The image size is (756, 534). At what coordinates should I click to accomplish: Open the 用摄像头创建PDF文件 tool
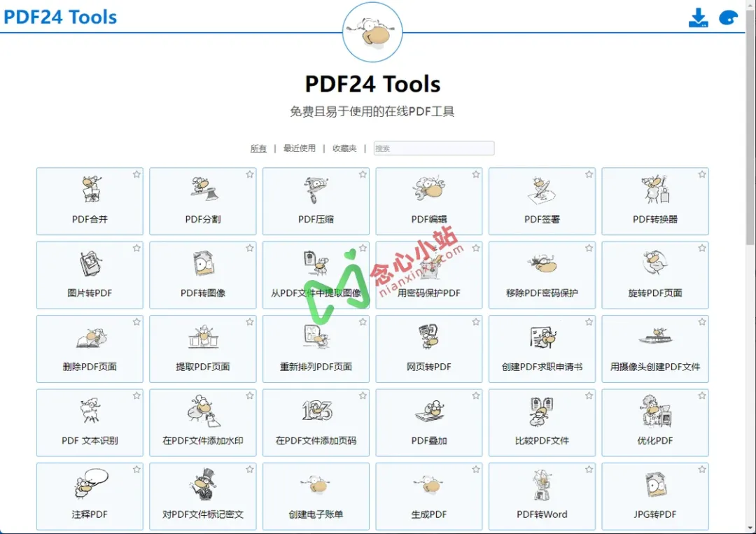[655, 349]
